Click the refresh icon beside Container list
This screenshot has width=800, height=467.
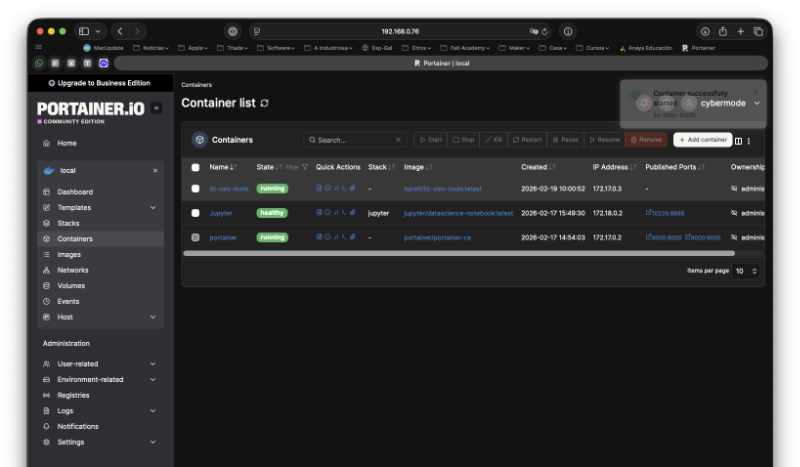264,103
